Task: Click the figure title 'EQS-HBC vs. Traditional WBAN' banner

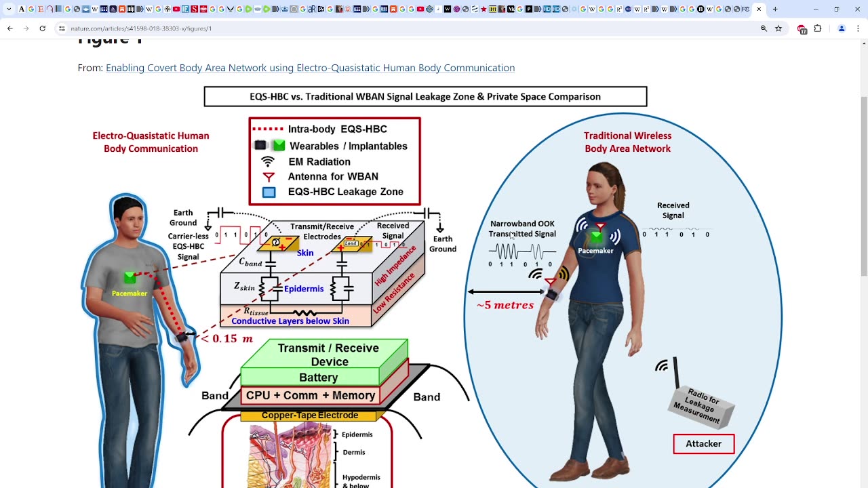Action: coord(425,96)
